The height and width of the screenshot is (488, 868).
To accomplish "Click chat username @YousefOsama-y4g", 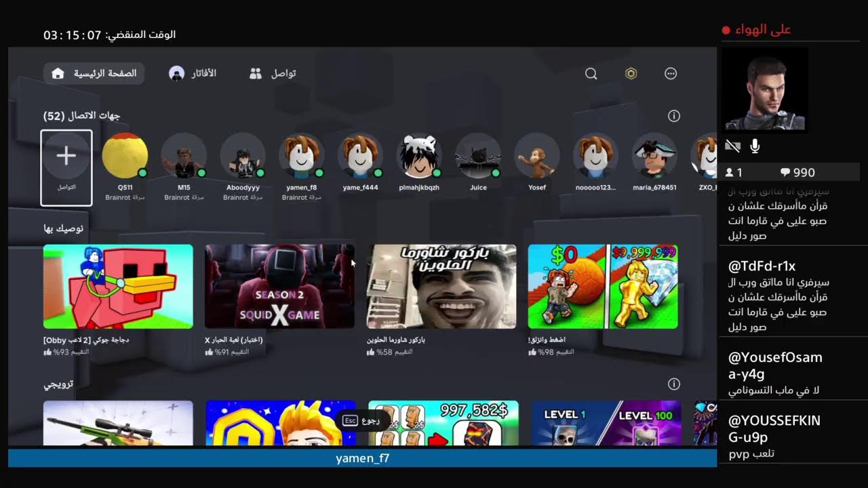I will click(x=775, y=365).
